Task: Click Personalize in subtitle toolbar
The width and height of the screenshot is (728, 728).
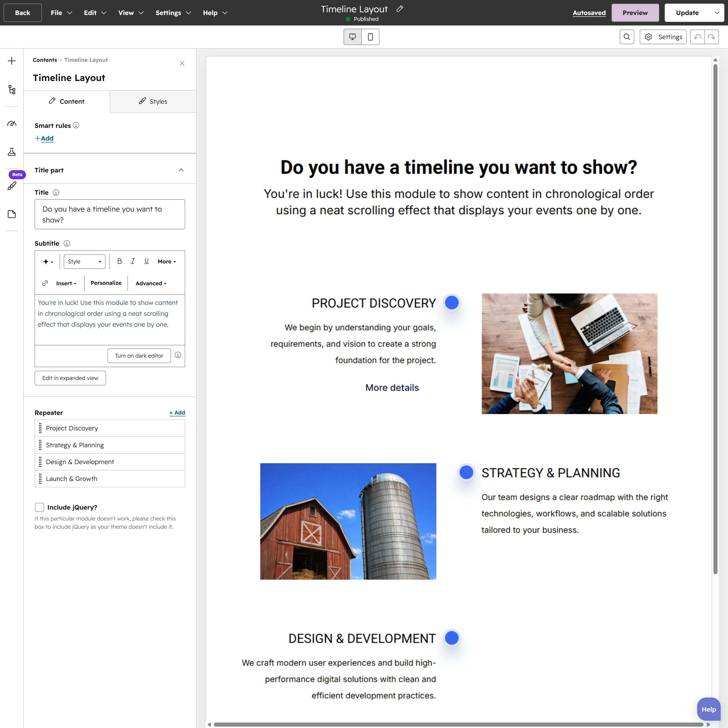Action: (x=106, y=283)
